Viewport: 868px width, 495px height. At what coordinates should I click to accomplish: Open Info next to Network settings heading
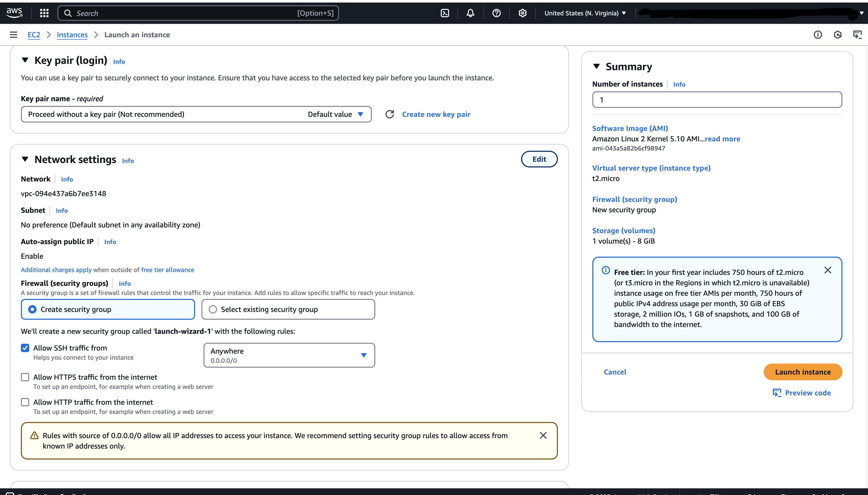(x=128, y=161)
